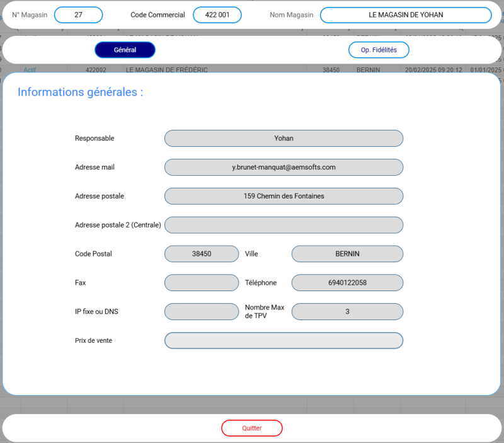Click the empty Fax field
Screen dimensions: 504x443
[202, 283]
